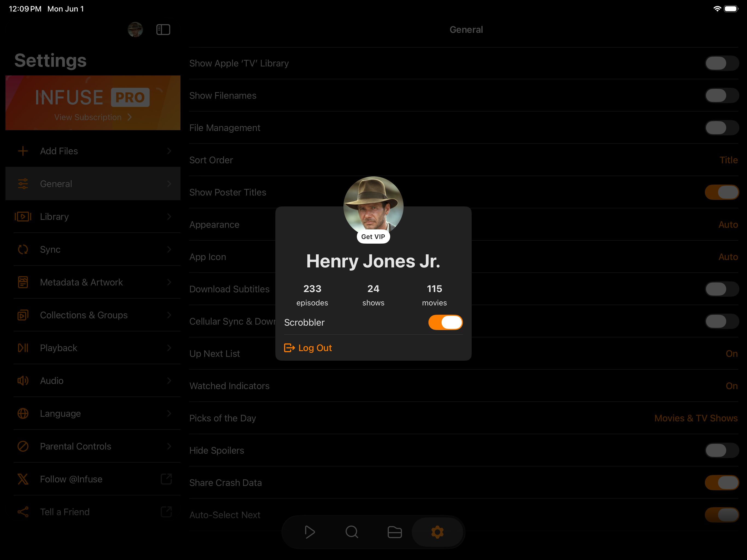Click the X logo for Follow @Infuse

point(23,479)
